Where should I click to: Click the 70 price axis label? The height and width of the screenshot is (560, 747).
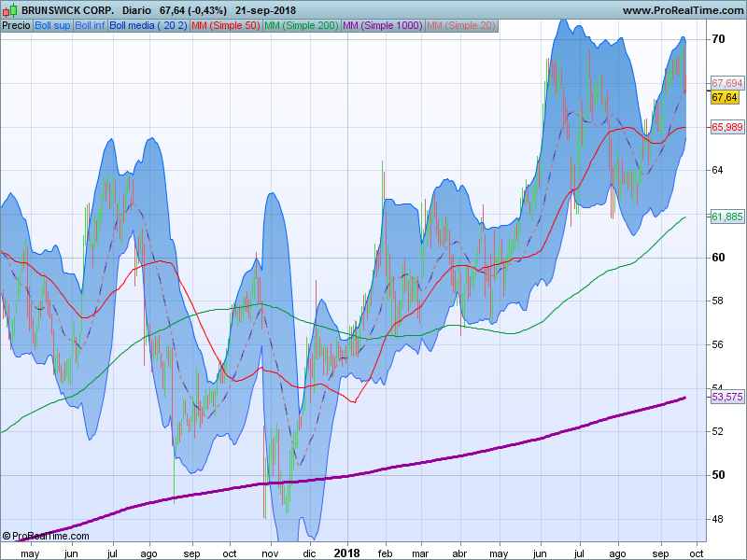tap(718, 39)
